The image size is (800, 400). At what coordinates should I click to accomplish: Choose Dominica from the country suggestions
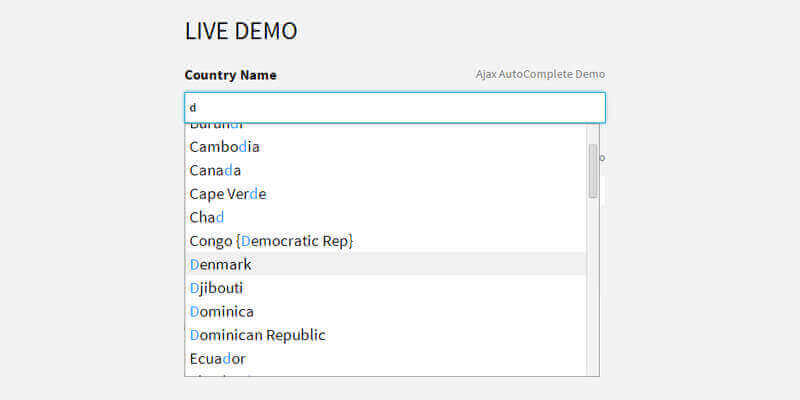(x=221, y=311)
